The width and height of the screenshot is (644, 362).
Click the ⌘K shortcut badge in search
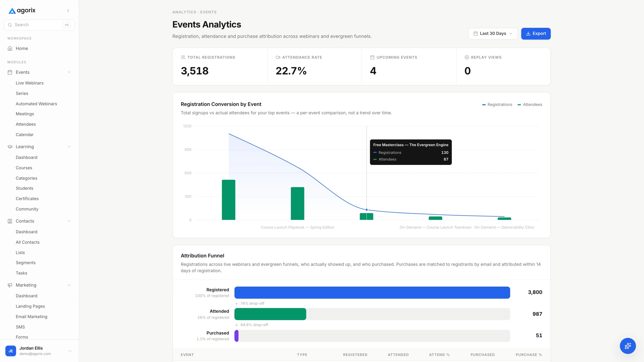[66, 25]
